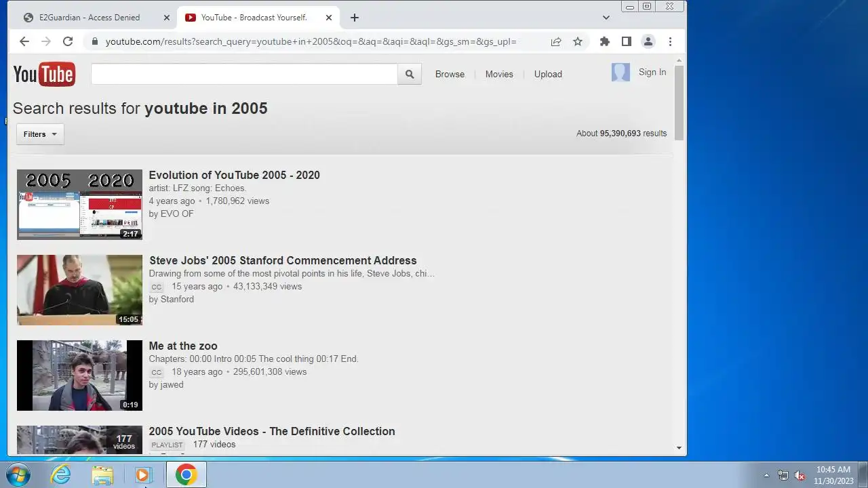The image size is (868, 488).
Task: Open the Me at the zoo video title
Action: click(x=183, y=346)
